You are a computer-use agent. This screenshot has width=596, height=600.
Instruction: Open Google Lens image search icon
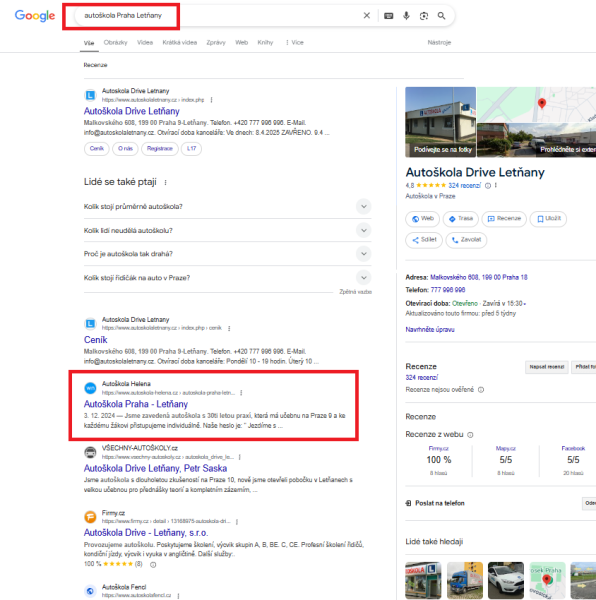[x=423, y=16]
